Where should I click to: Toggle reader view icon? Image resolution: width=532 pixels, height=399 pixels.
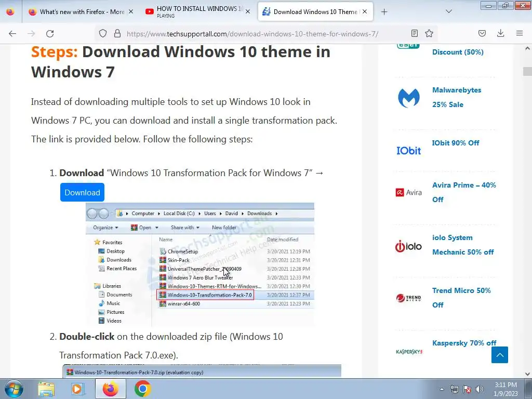click(414, 33)
